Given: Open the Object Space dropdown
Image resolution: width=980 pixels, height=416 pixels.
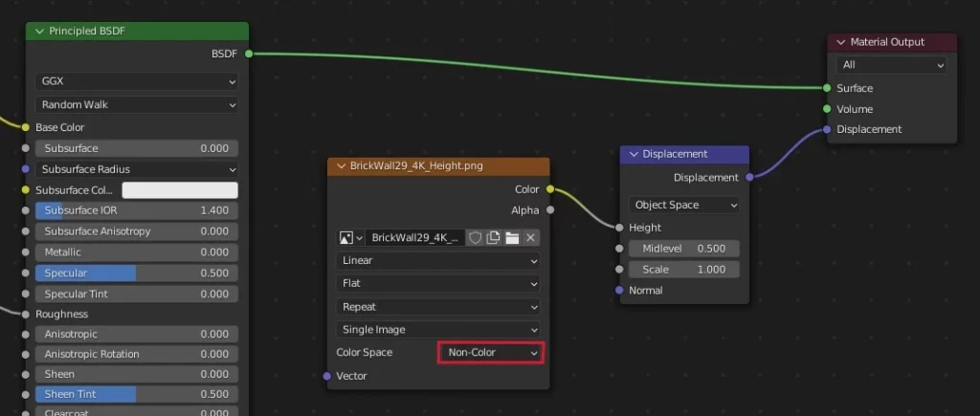Looking at the screenshot, I should click(x=683, y=205).
